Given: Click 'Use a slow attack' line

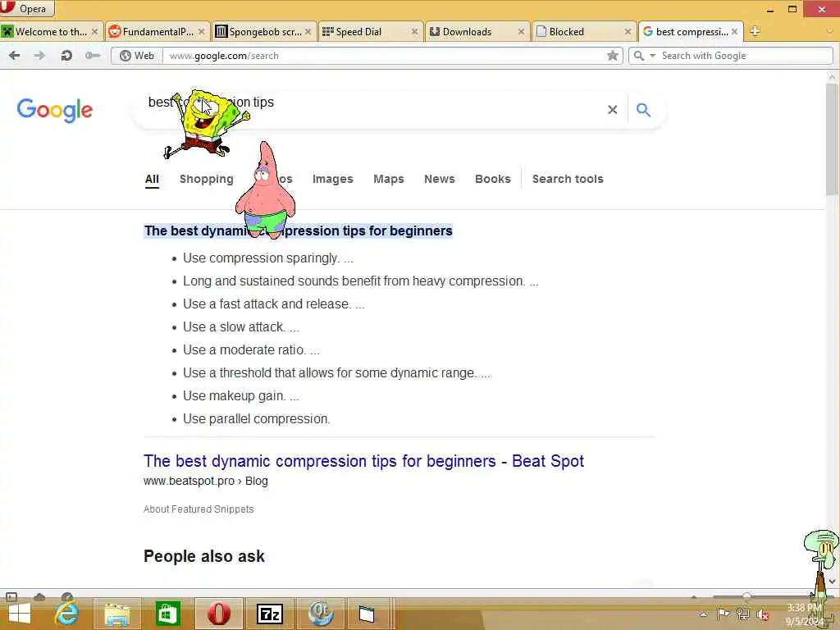Looking at the screenshot, I should (x=241, y=327).
